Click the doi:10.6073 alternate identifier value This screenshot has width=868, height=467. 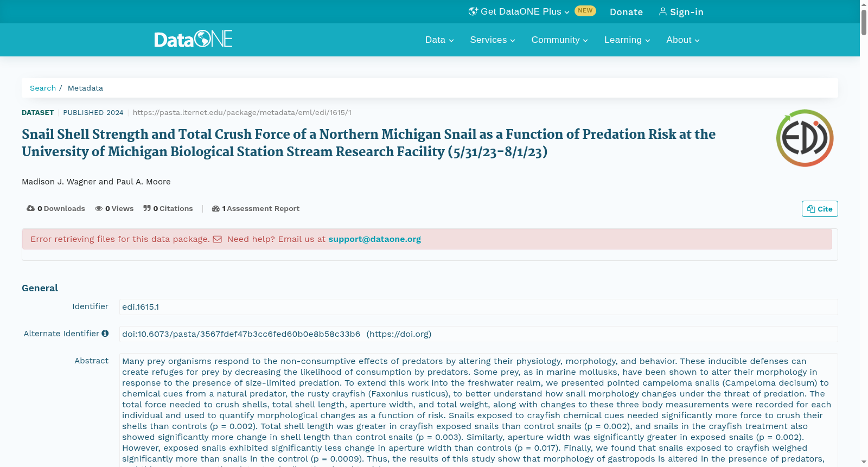(x=241, y=334)
